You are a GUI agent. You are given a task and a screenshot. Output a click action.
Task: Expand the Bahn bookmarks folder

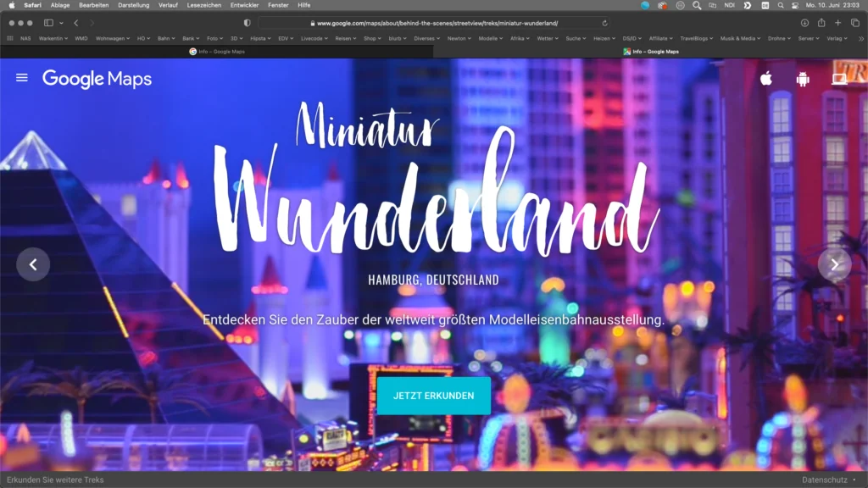(166, 39)
